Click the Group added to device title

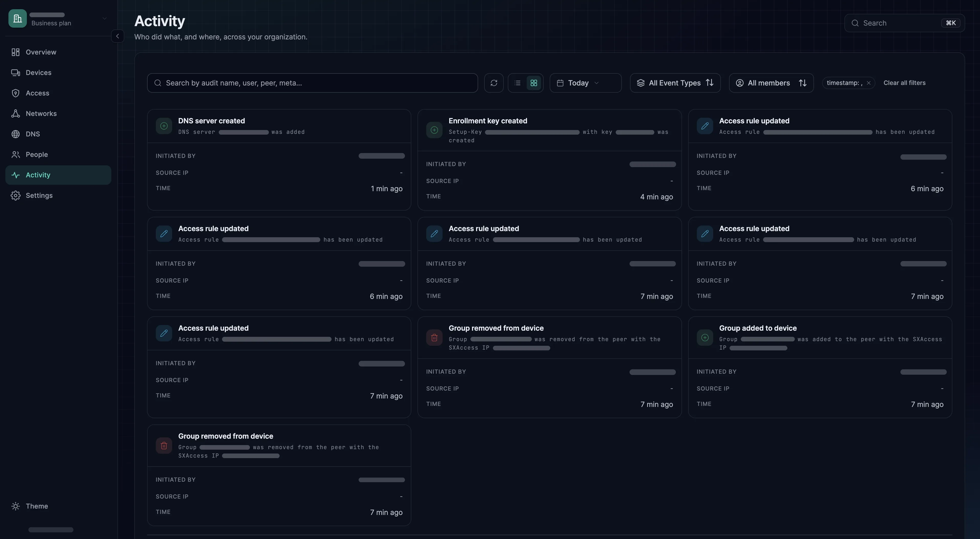coord(758,328)
